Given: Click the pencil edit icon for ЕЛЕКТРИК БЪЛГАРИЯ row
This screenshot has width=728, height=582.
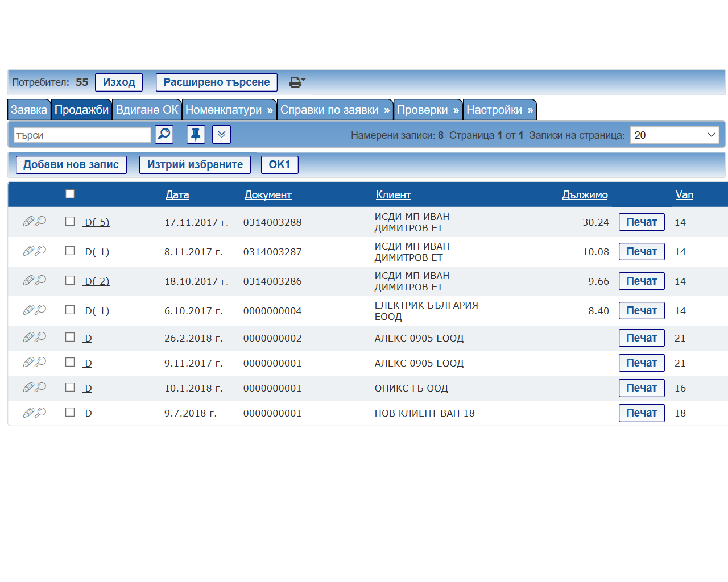Looking at the screenshot, I should tap(28, 310).
